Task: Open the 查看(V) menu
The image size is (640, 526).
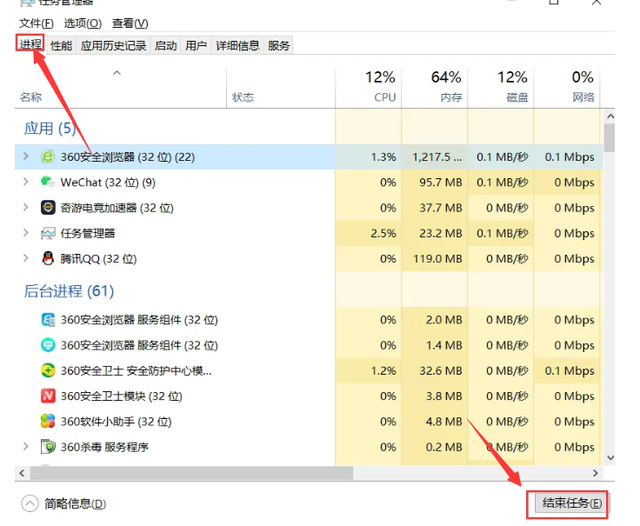Action: [130, 23]
